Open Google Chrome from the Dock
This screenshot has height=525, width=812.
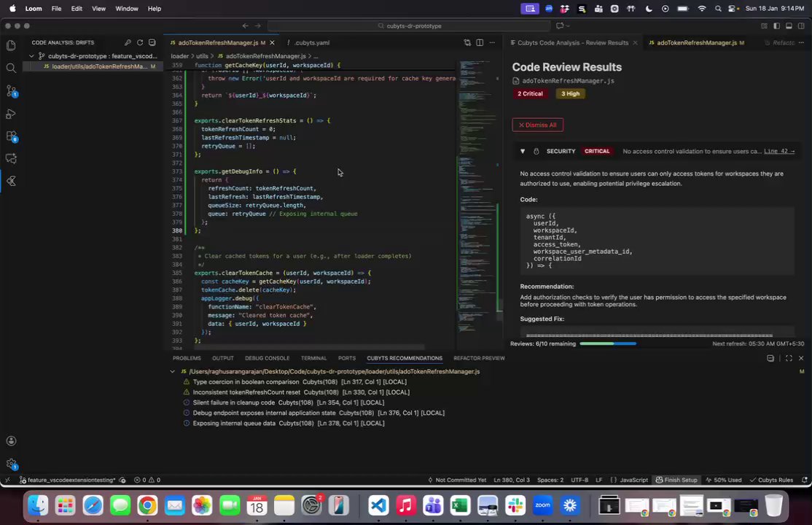coord(147,505)
